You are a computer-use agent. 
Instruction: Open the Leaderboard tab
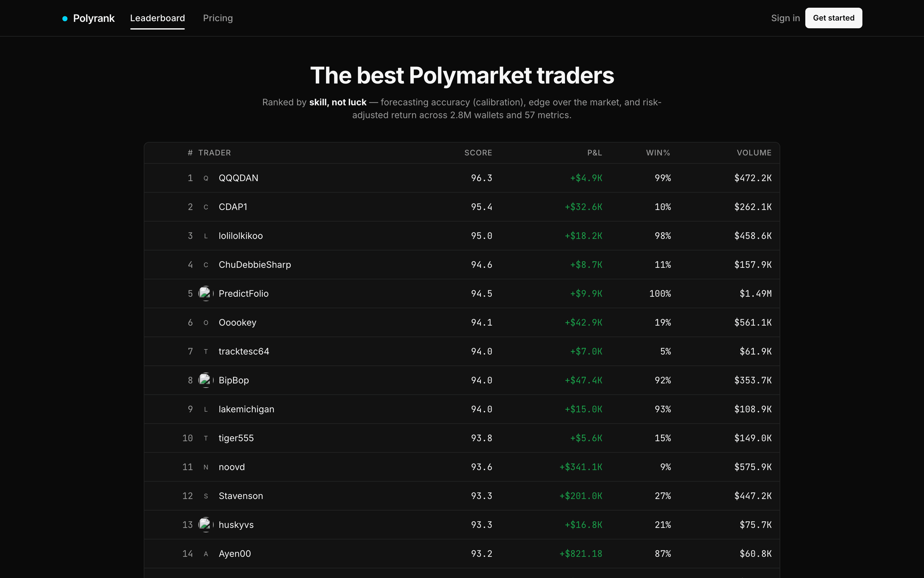[x=157, y=18]
